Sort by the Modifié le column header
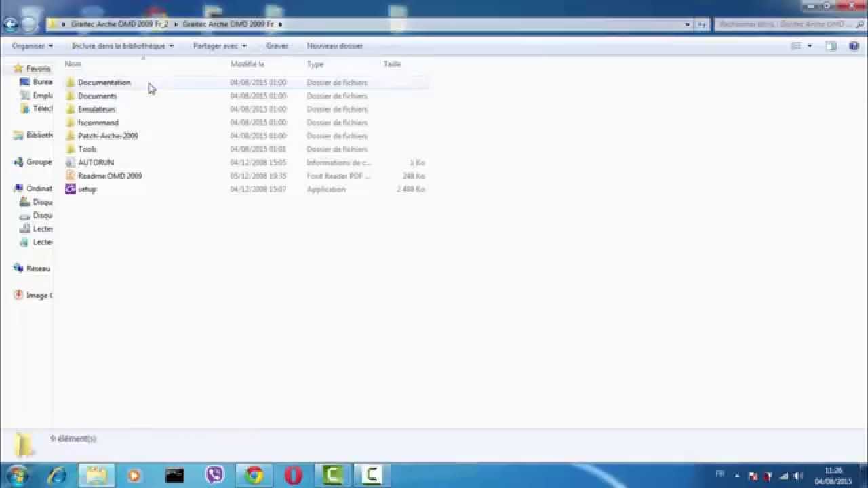Screen dimensions: 868x488 tap(248, 64)
